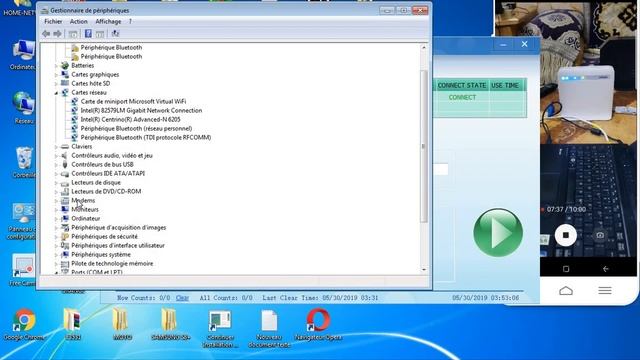Open the SAMSUNG S8+ desktop folder
The height and width of the screenshot is (360, 640).
coord(171,324)
